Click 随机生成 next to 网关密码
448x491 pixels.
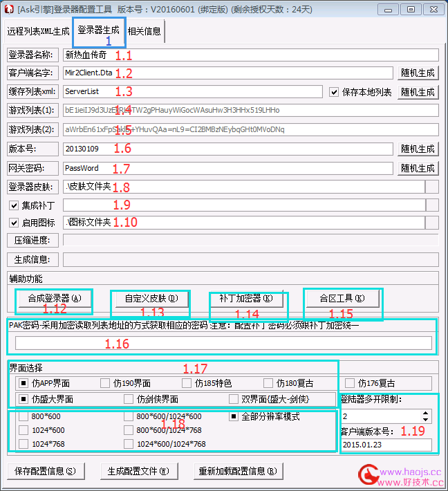click(418, 168)
